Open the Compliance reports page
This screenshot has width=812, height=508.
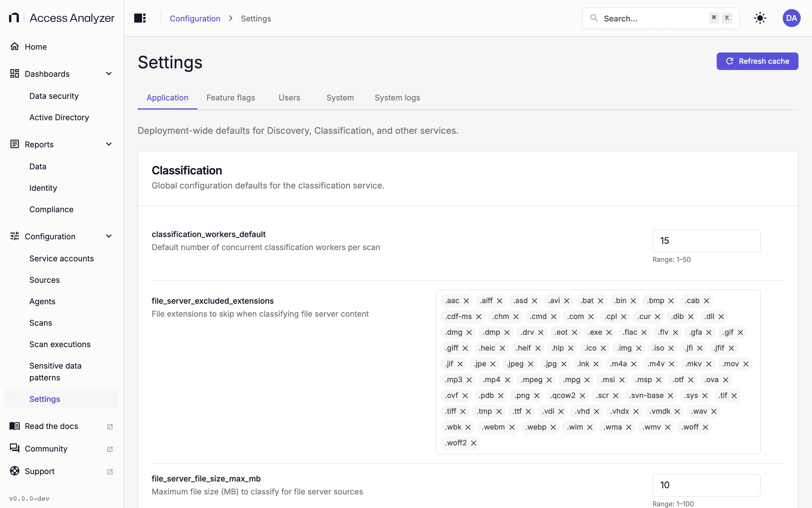[x=51, y=209]
